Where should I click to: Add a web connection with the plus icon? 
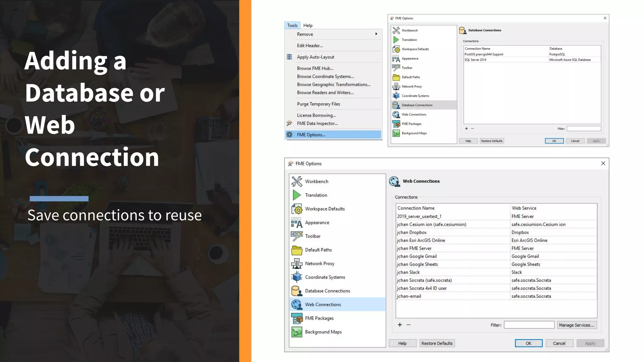click(400, 325)
